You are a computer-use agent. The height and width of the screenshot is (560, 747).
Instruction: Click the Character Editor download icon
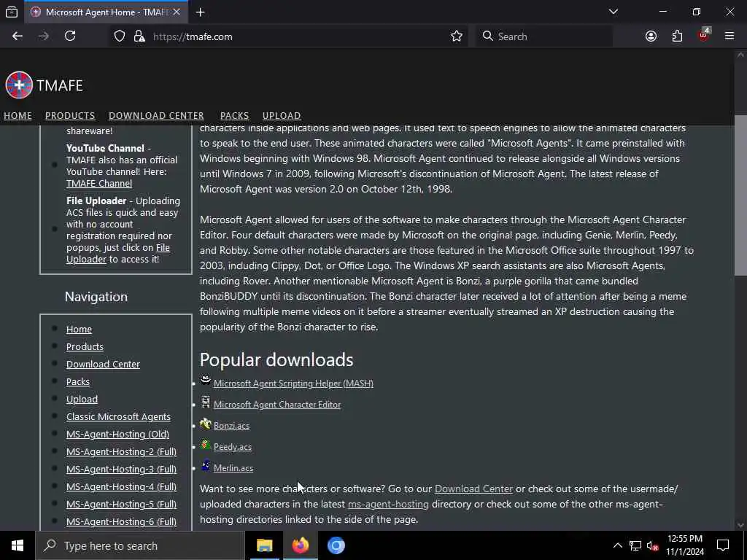point(205,402)
